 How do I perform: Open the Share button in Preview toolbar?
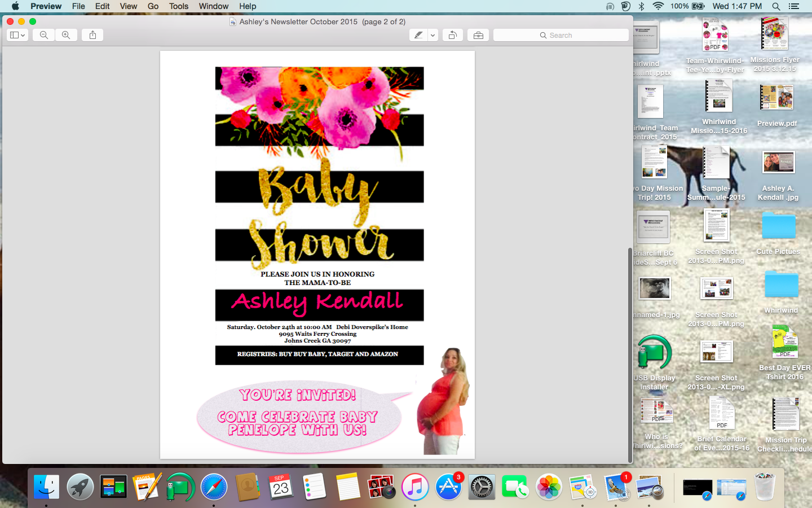[92, 35]
